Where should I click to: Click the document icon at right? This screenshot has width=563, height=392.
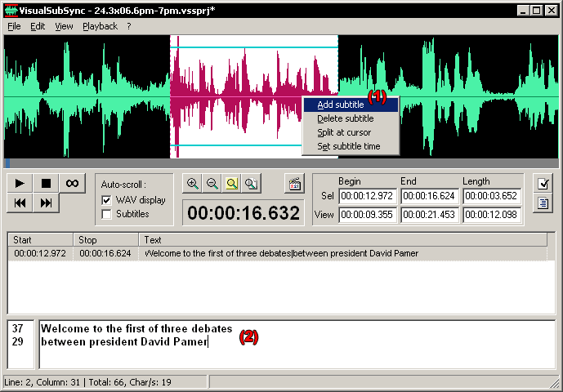coord(542,203)
